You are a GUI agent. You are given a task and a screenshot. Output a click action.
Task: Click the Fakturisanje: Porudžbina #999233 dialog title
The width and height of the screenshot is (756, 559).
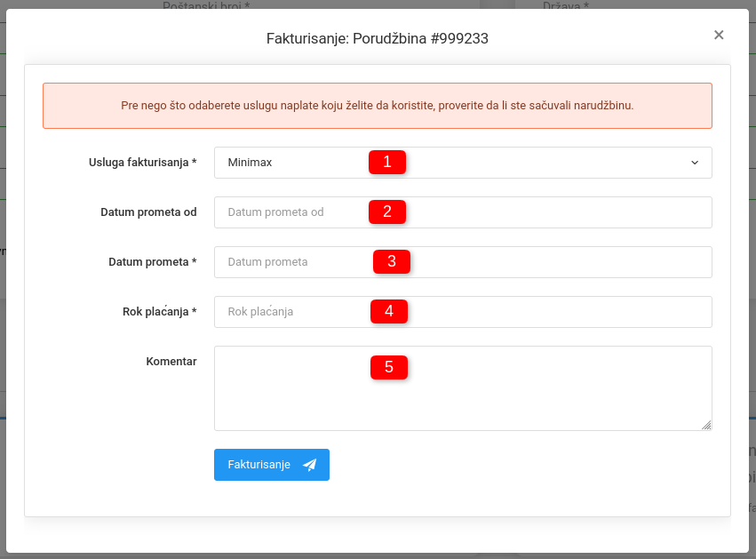coord(377,38)
